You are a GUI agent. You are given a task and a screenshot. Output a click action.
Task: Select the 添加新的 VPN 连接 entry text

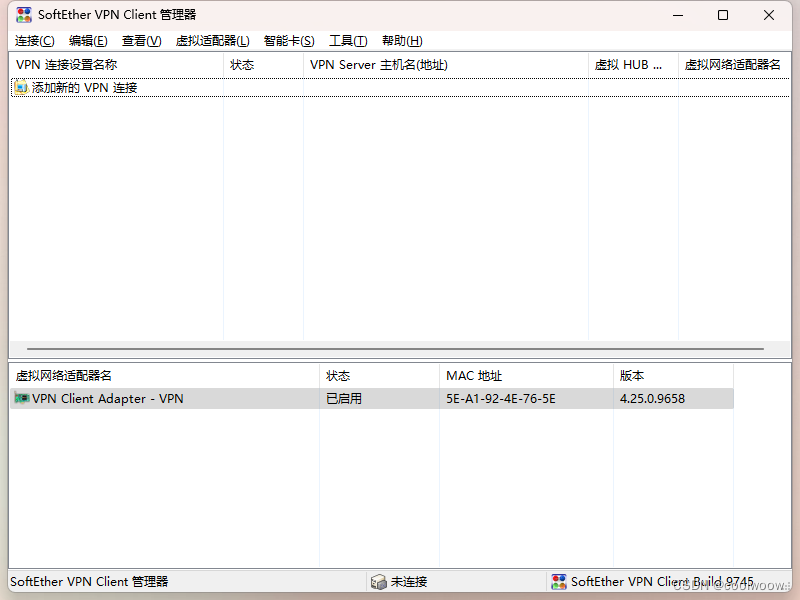[x=84, y=88]
